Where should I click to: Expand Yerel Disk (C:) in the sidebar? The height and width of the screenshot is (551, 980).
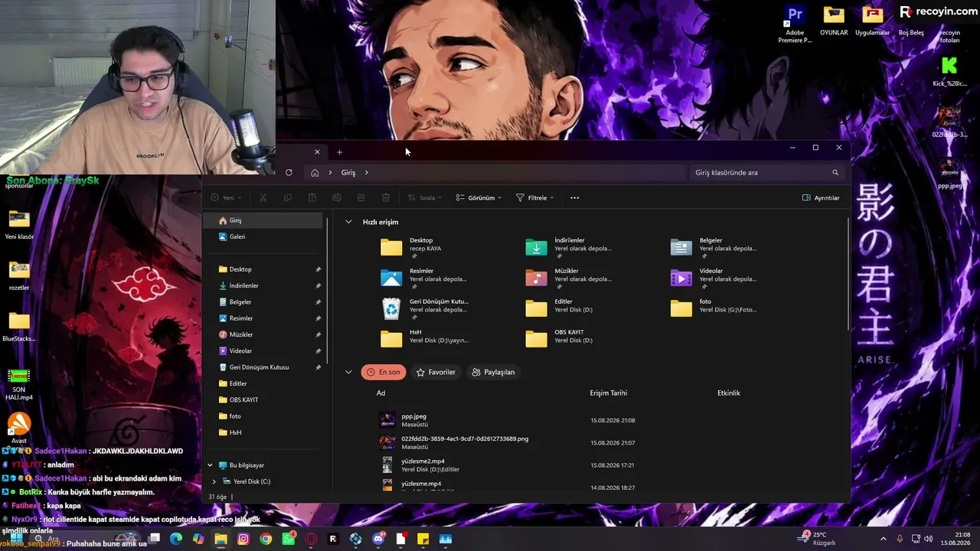click(x=214, y=481)
